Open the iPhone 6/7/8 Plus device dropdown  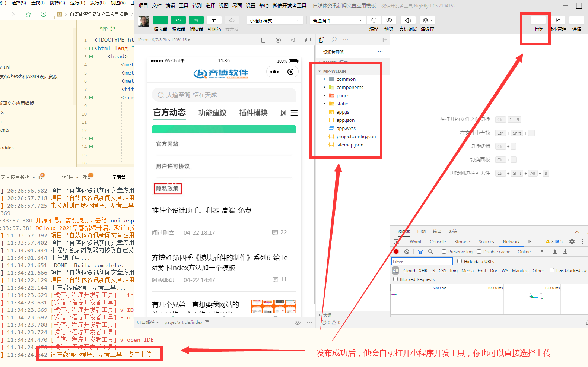coord(164,40)
